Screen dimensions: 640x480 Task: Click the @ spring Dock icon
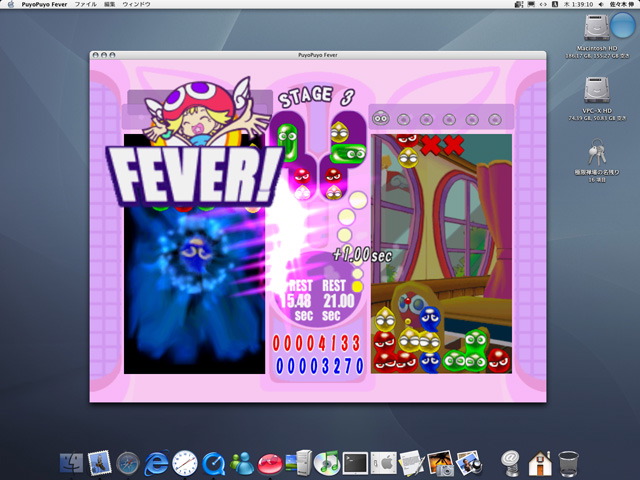510,463
